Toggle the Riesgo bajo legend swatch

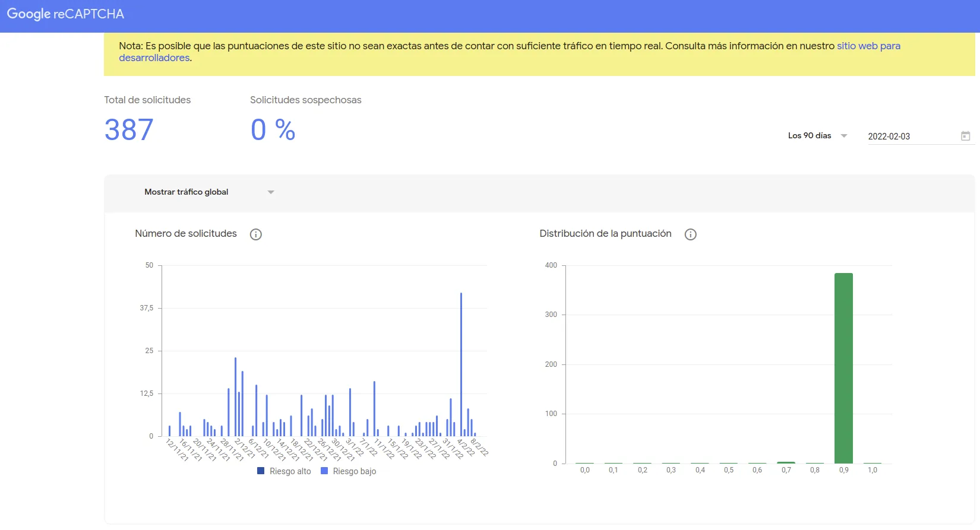point(324,471)
